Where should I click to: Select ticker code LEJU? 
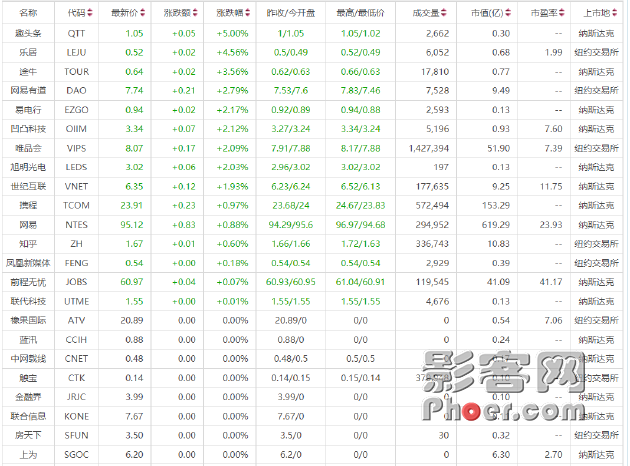coord(76,53)
